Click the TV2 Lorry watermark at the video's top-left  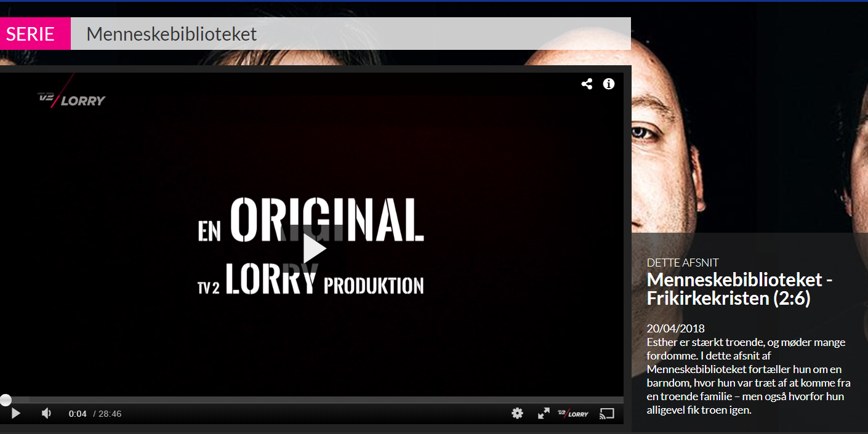71,99
